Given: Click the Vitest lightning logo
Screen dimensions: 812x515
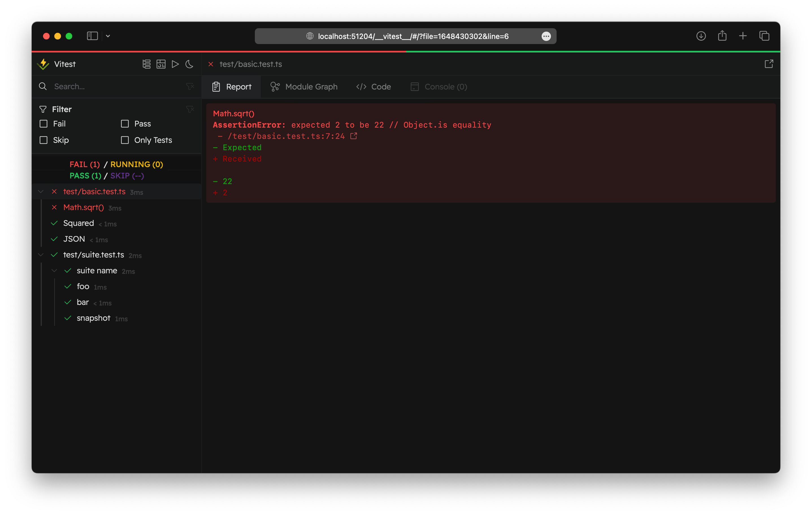Looking at the screenshot, I should click(x=43, y=64).
